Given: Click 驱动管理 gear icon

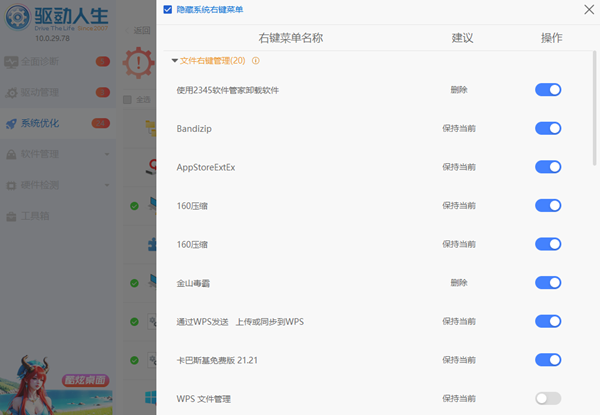Looking at the screenshot, I should tap(11, 93).
